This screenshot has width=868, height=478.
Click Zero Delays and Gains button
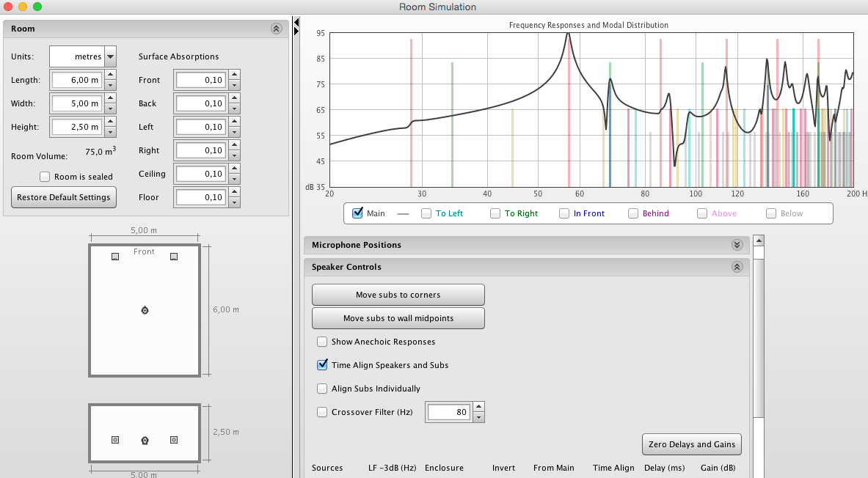(691, 444)
